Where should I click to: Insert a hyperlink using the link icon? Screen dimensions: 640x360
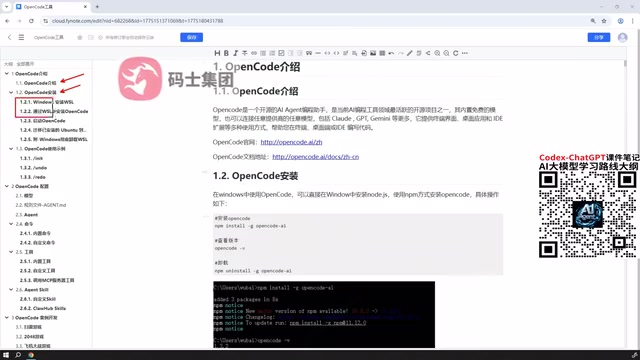[x=254, y=53]
